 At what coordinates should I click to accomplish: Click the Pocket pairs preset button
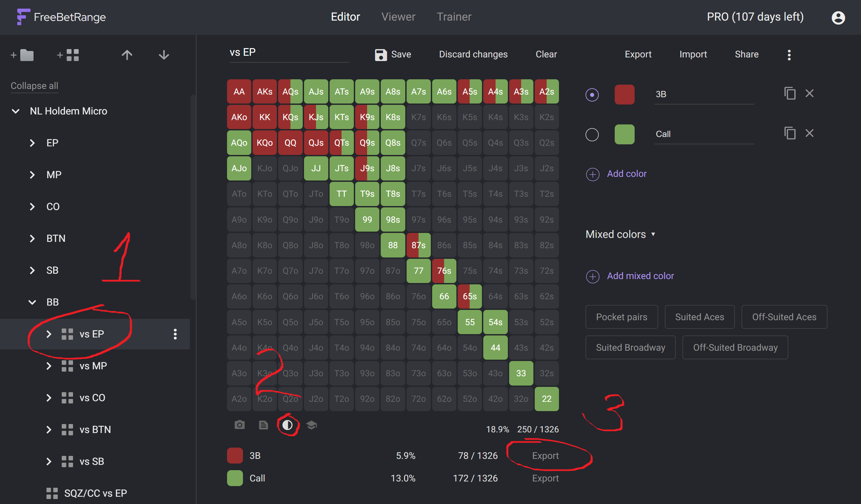[621, 317]
